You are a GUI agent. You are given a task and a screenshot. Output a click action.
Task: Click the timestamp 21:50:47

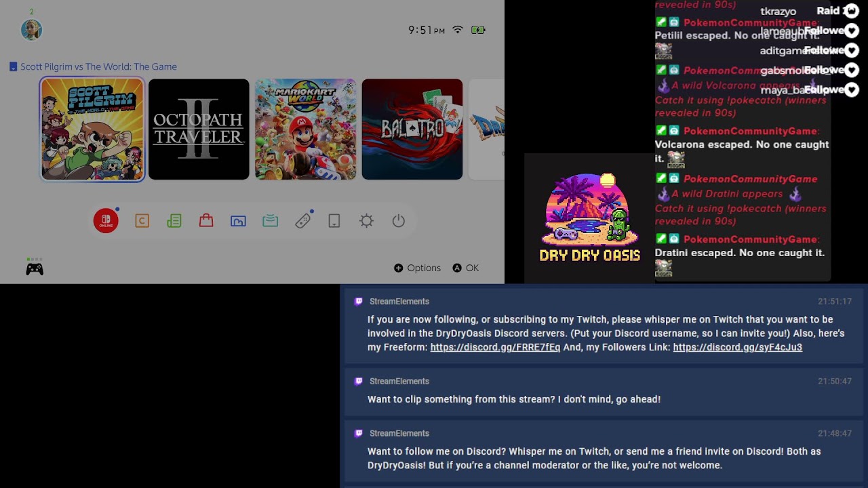pos(835,382)
